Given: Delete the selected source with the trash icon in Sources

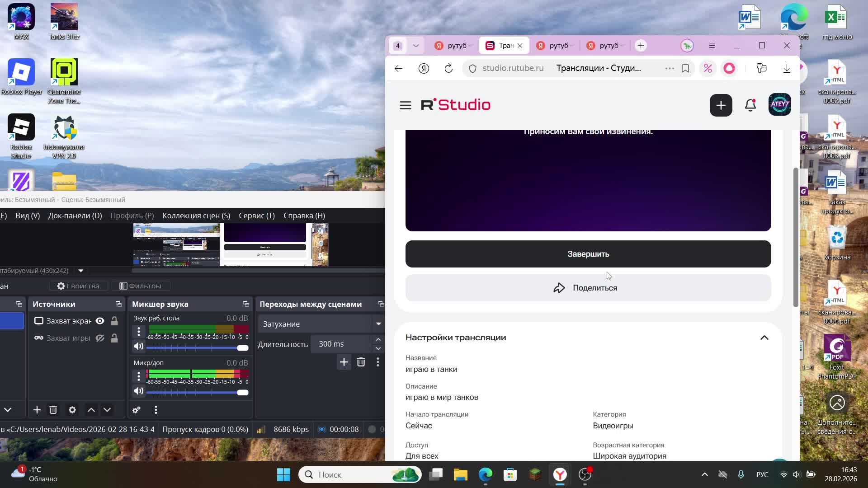Looking at the screenshot, I should tap(53, 410).
